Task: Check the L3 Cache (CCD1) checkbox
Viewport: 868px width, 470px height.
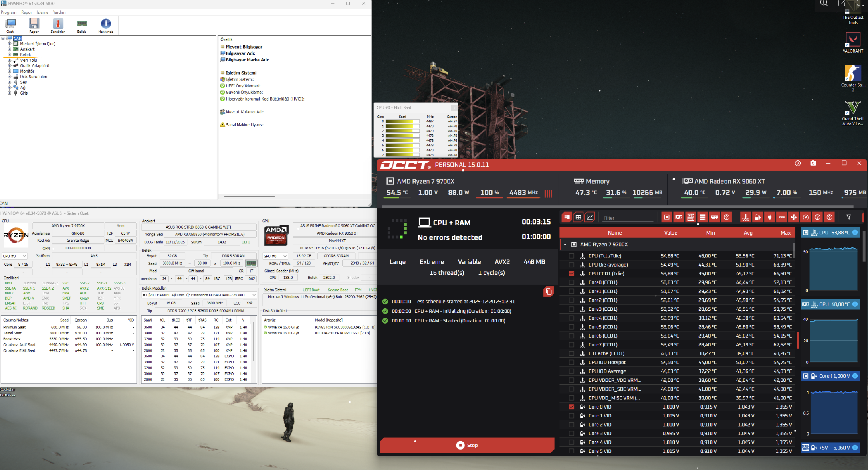Action: (571, 353)
